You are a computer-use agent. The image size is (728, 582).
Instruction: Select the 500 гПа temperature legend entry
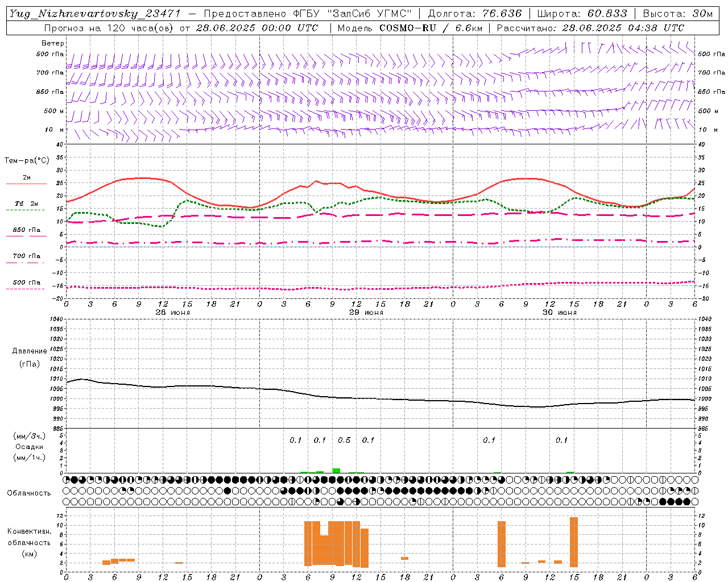(x=26, y=285)
